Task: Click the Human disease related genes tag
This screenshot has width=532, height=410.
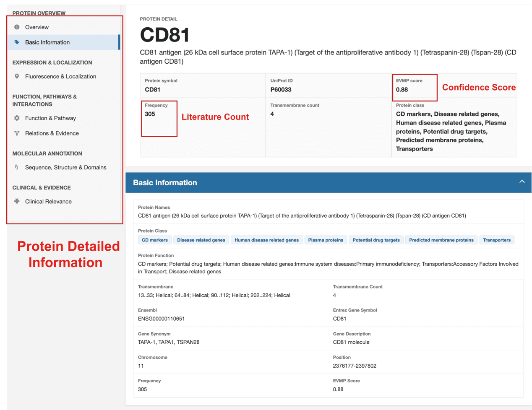Action: 266,240
